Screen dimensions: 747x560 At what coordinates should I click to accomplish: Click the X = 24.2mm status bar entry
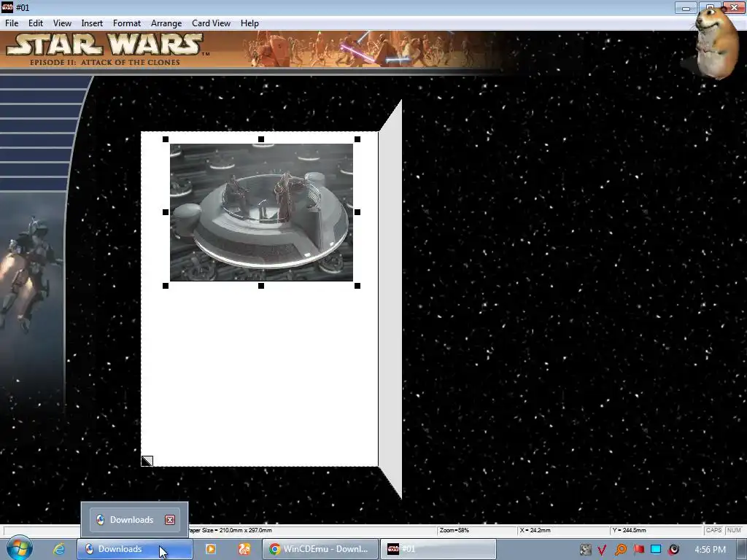[562, 530]
